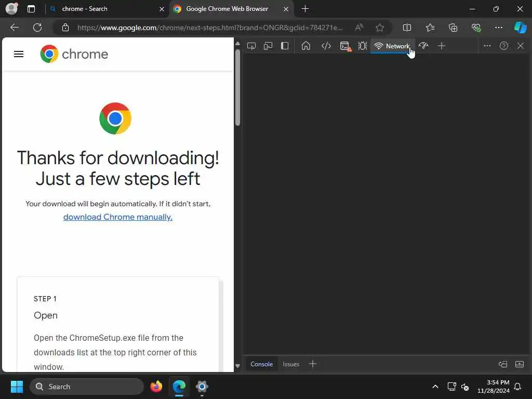
Task: Open the notifications bell
Action: (x=518, y=387)
